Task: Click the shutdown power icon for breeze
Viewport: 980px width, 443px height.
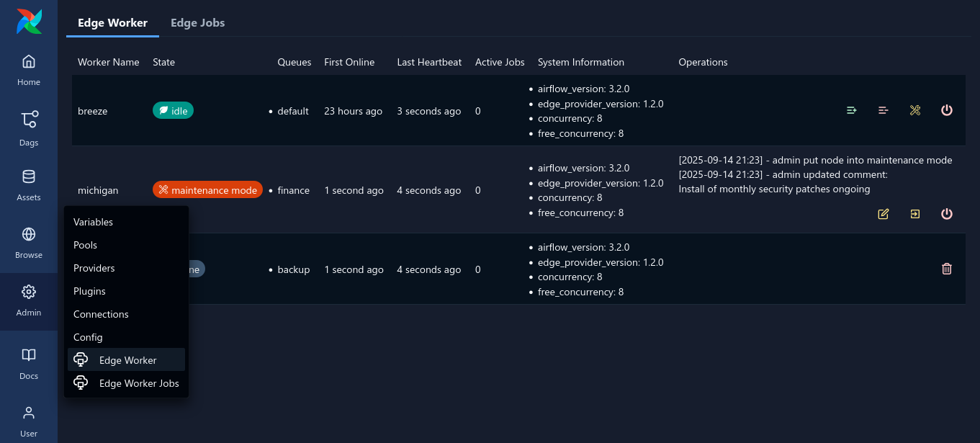Action: pyautogui.click(x=947, y=110)
